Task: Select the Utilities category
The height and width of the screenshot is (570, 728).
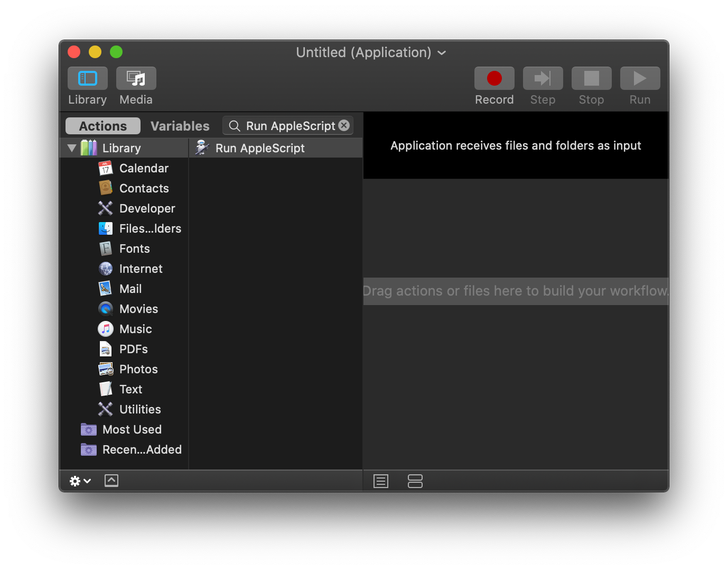Action: (124, 409)
